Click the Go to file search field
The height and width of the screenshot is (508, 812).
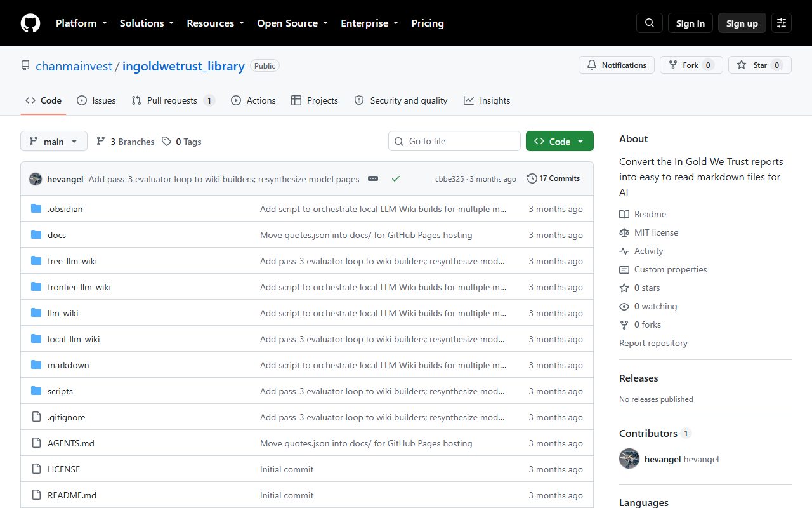pyautogui.click(x=454, y=141)
